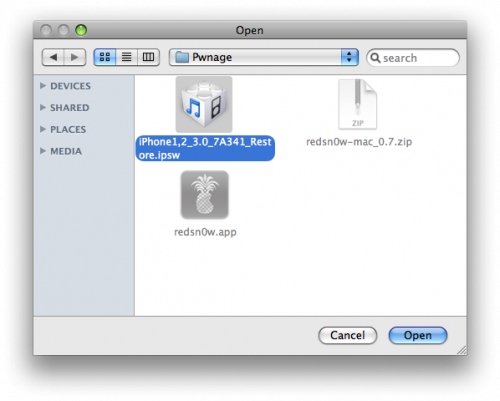
Task: Switch to list view
Action: tap(126, 57)
